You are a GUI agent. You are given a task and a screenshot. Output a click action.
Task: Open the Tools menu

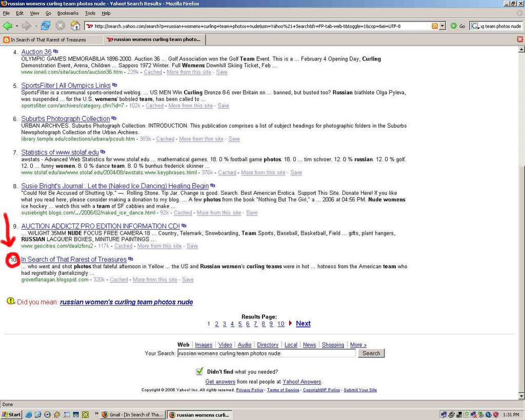pos(90,13)
